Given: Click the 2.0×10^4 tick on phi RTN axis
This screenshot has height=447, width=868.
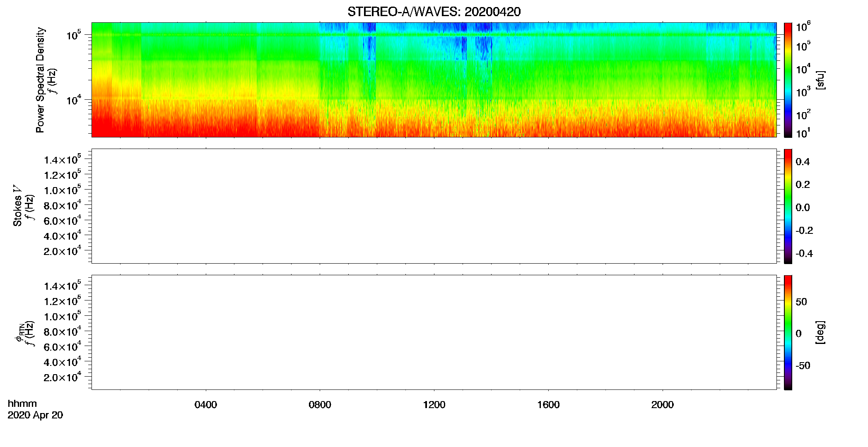Looking at the screenshot, I should coord(63,377).
